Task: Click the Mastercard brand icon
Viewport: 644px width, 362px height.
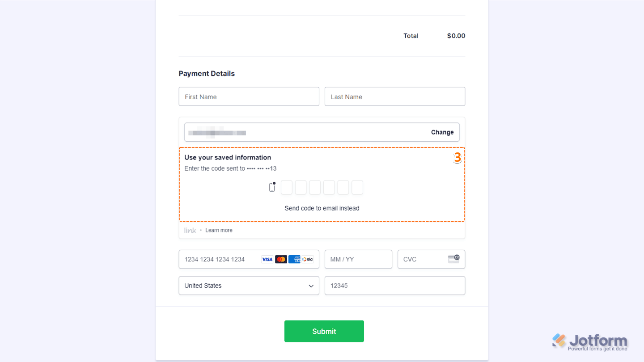Action: point(280,259)
